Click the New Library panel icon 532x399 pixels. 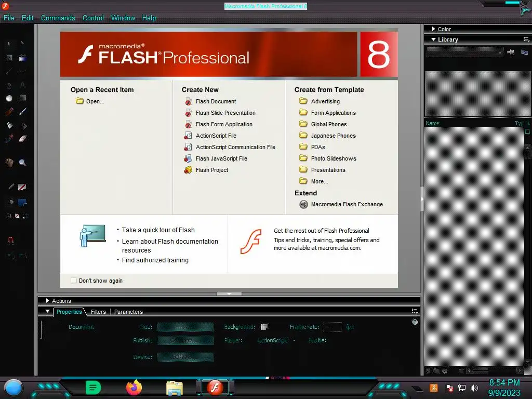(x=525, y=52)
